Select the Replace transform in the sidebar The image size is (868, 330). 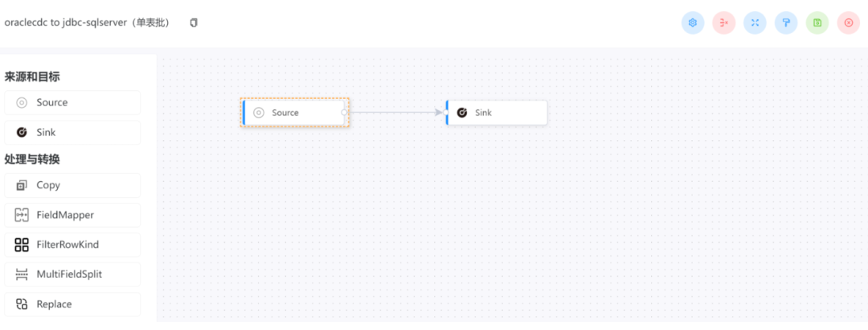point(72,304)
